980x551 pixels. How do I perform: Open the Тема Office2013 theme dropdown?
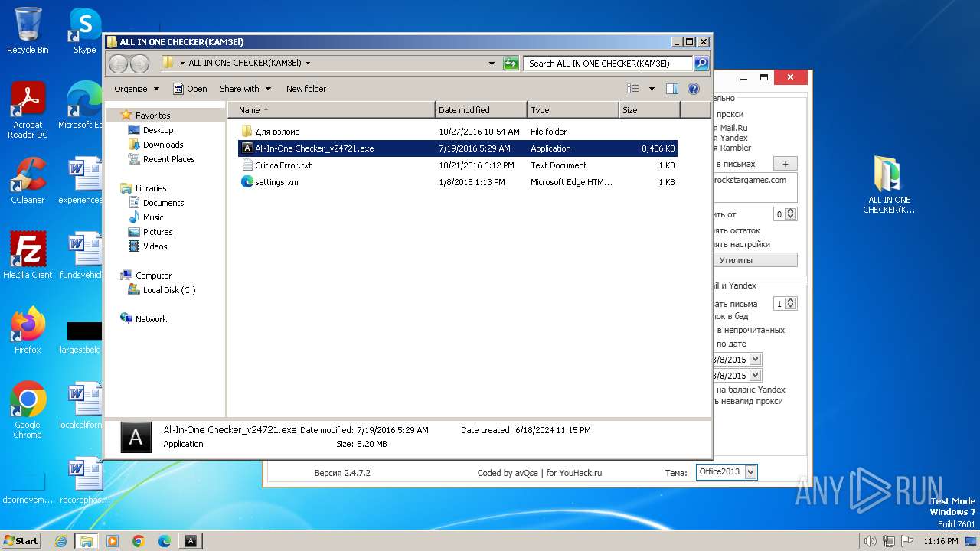click(x=727, y=472)
